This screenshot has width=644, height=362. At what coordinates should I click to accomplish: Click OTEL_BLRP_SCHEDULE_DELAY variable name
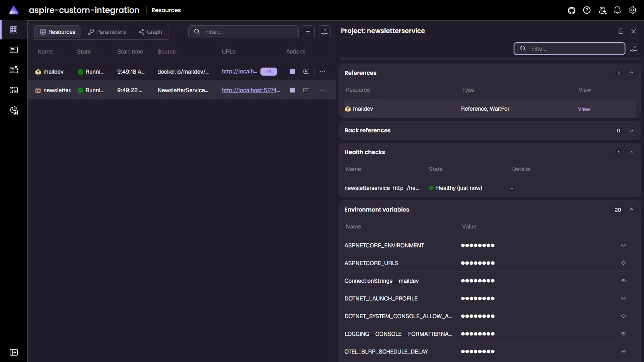(x=386, y=352)
